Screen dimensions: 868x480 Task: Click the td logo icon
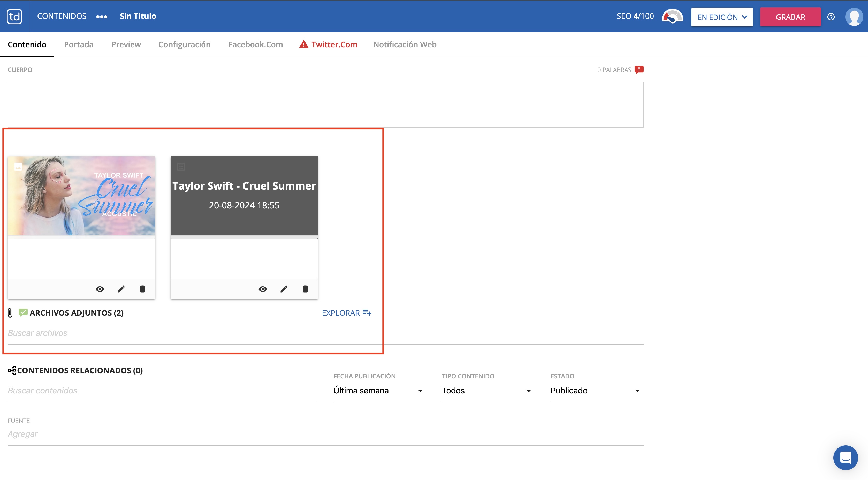(14, 16)
